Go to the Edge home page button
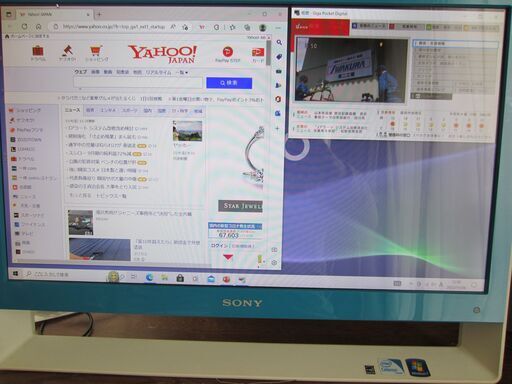This screenshot has height=384, width=512. (x=39, y=26)
